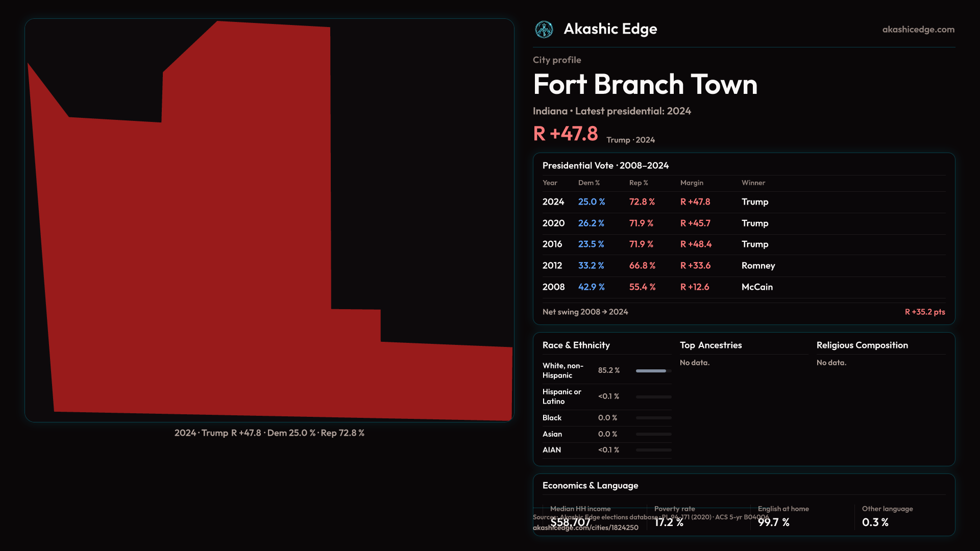Screen dimensions: 980x551
Task: Click the Hispanic or Latino bar
Action: point(653,397)
